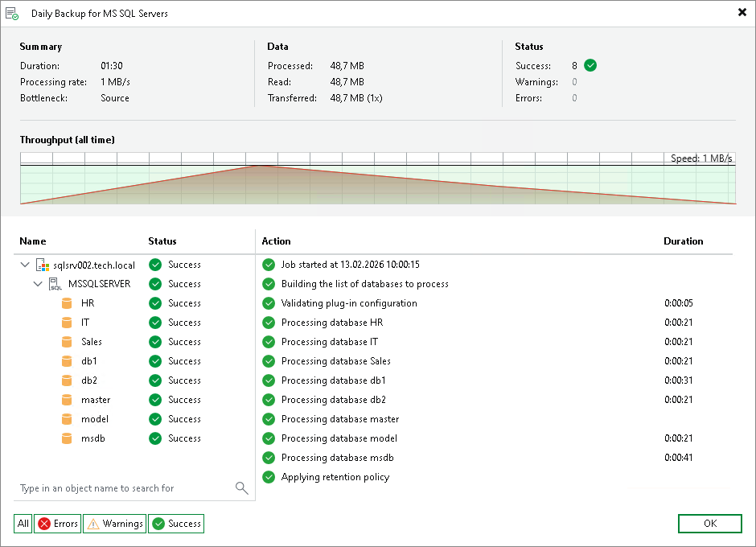Click the search magnifier icon
This screenshot has width=756, height=547.
point(241,488)
